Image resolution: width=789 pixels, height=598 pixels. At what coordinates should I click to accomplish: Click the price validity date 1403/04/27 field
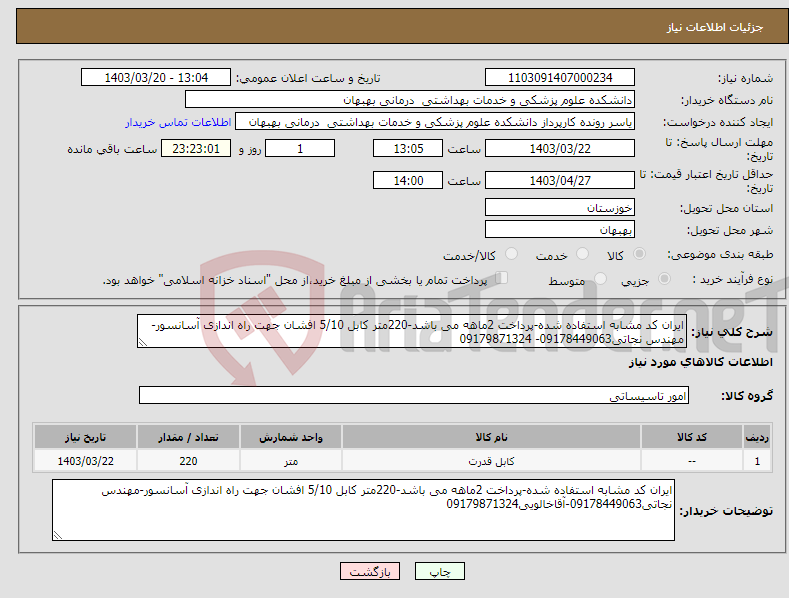[560, 180]
